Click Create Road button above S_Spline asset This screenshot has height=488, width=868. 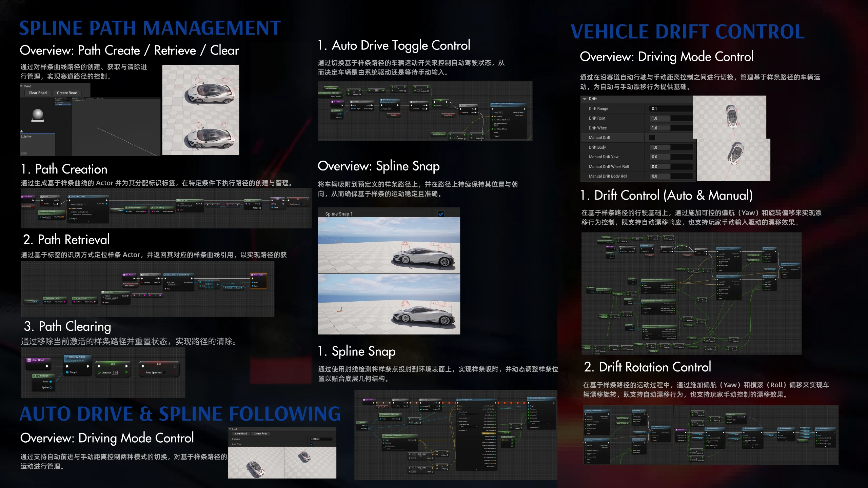(67, 93)
